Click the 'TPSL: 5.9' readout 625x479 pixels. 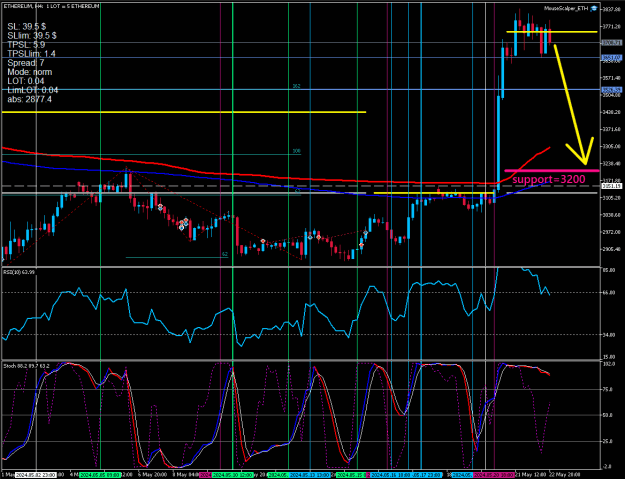point(26,45)
